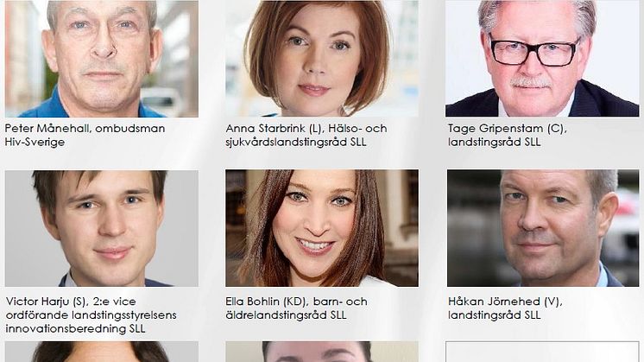
Task: Click the empty white box at bottom right
Action: (542, 352)
